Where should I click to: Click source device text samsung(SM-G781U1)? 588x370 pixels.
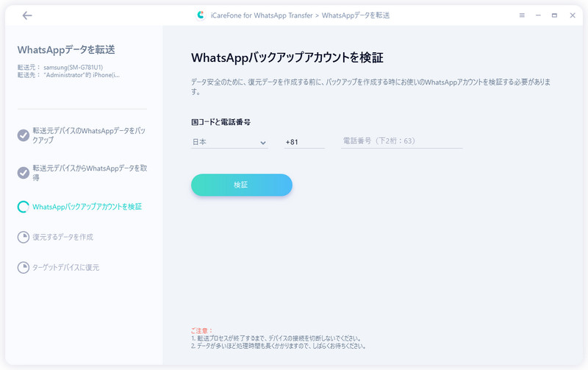click(73, 67)
